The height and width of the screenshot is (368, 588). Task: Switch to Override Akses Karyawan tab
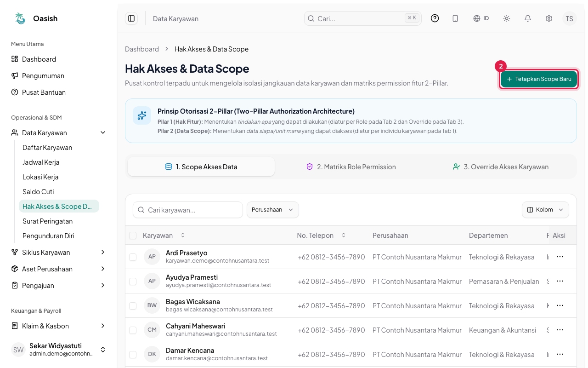tap(501, 167)
